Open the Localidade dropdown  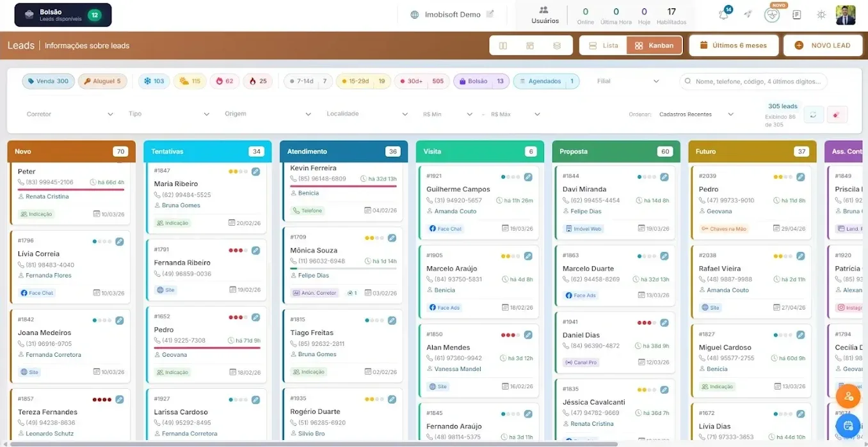click(x=367, y=114)
